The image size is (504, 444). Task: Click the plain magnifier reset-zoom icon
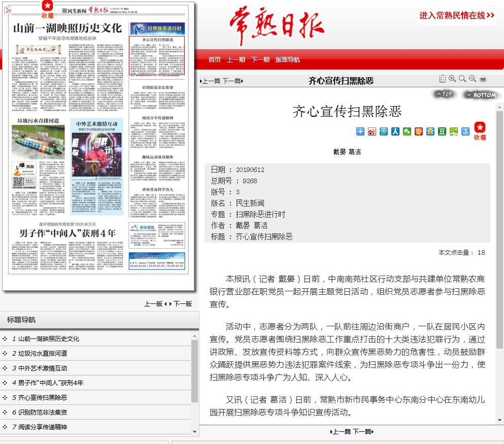click(x=462, y=79)
